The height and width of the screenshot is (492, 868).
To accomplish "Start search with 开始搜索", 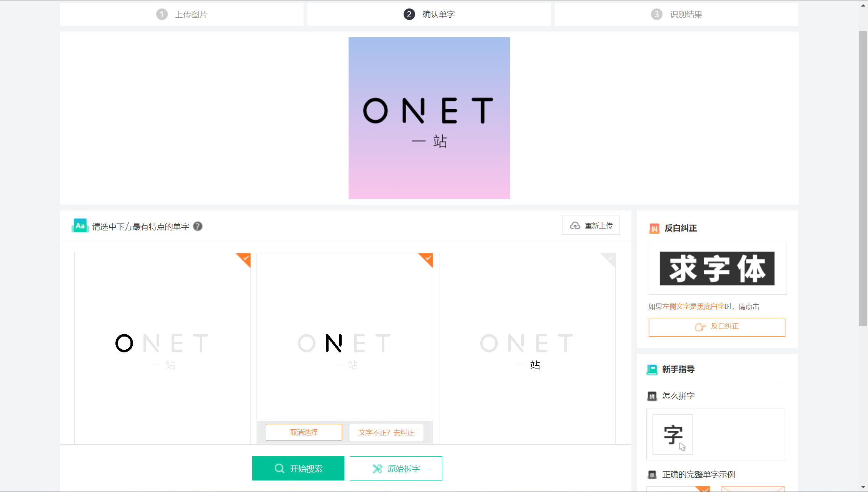I will [298, 469].
